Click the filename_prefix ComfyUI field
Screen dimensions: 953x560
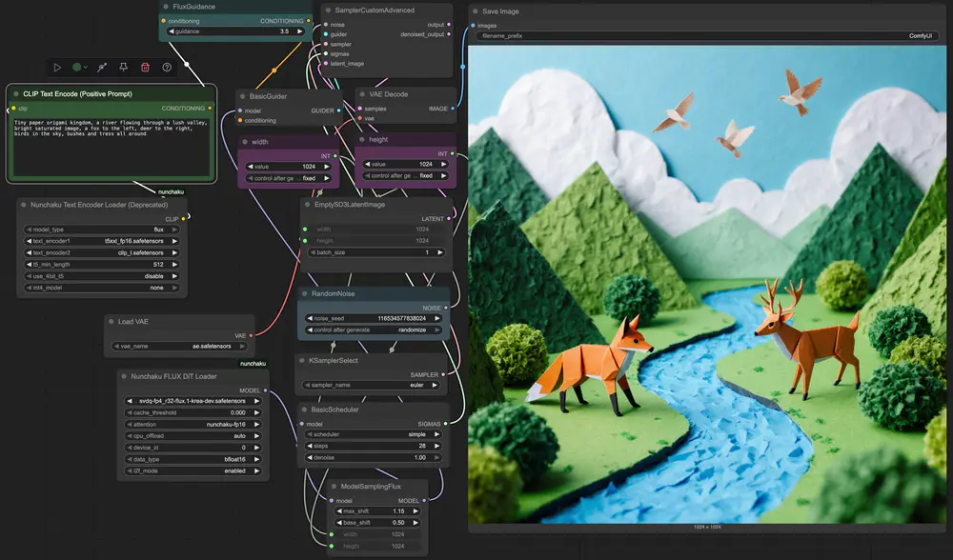coord(707,35)
